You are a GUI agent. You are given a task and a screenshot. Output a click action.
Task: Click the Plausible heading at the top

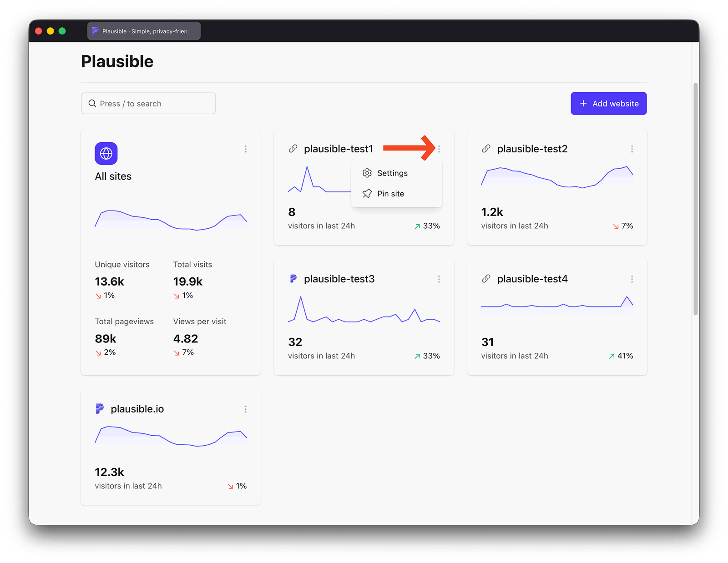117,61
